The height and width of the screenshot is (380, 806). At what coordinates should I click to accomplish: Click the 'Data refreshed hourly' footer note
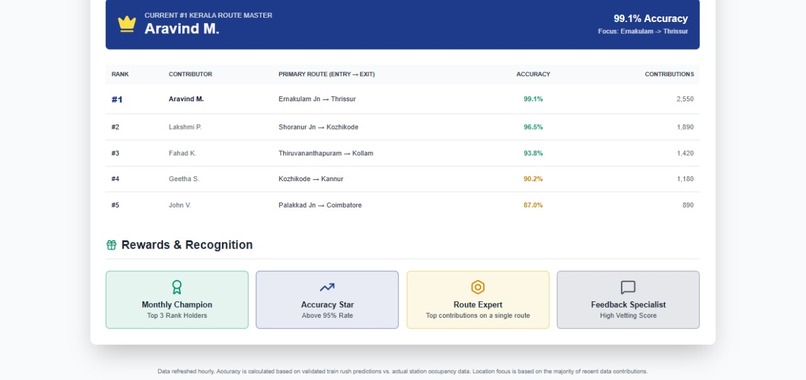(x=402, y=371)
